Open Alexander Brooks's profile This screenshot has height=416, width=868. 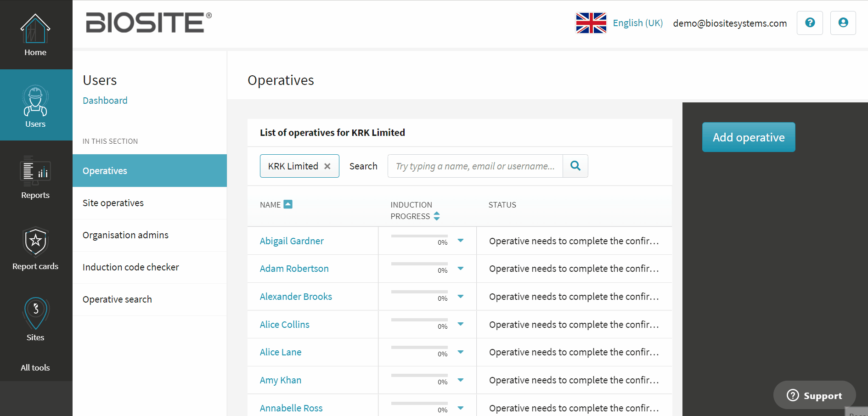coord(296,297)
